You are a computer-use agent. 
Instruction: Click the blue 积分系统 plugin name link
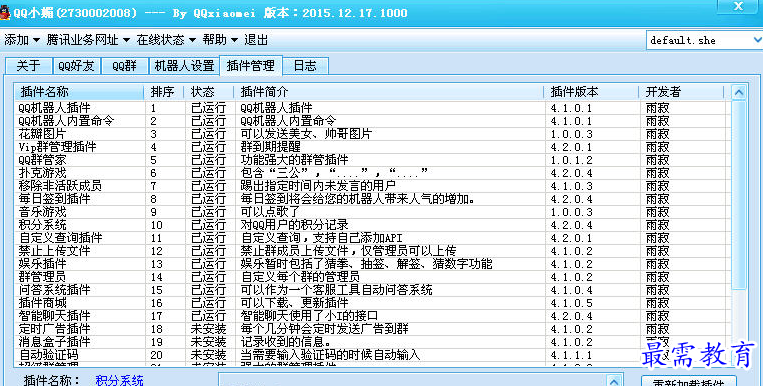(119, 380)
